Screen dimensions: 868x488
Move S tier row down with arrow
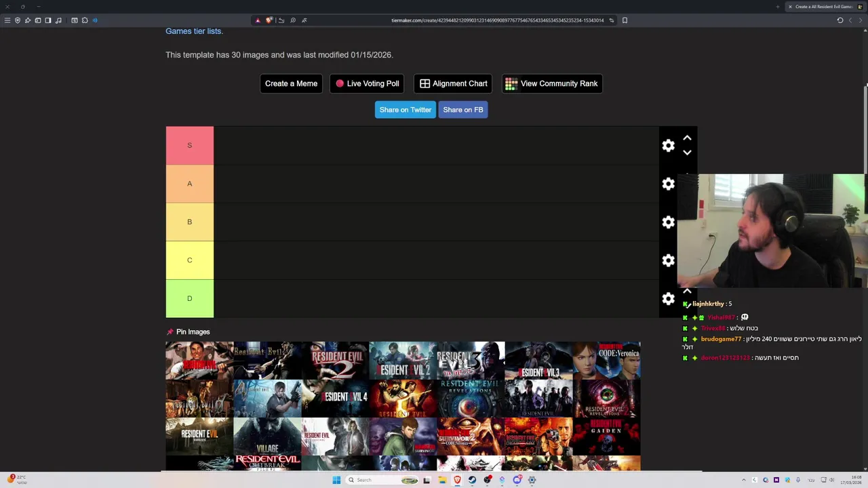point(687,152)
